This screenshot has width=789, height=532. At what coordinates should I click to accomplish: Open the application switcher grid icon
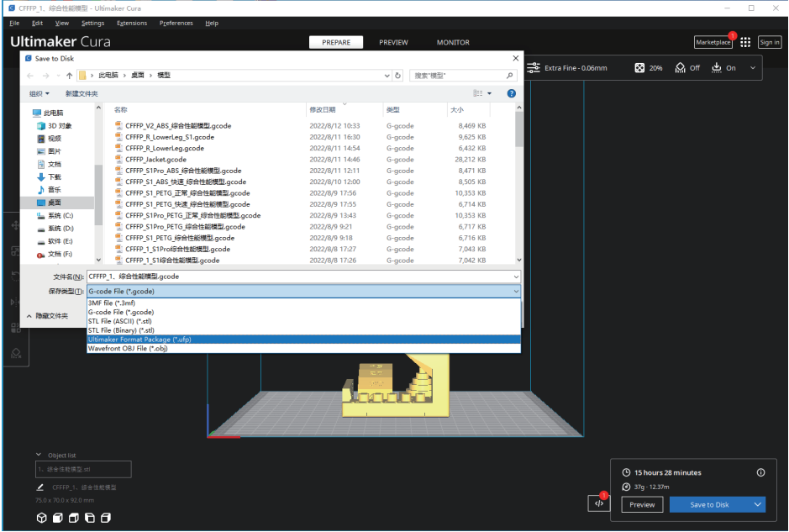pos(745,42)
